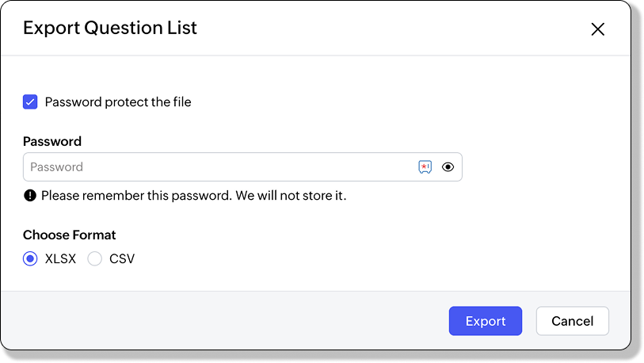The image size is (644, 363).
Task: Click the "Password protect the file" label text
Action: [x=118, y=101]
